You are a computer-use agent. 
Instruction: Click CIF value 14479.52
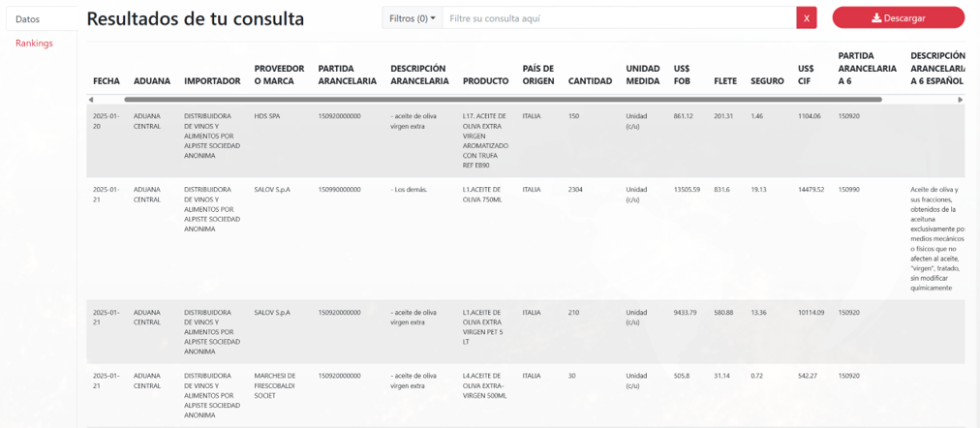tap(811, 190)
